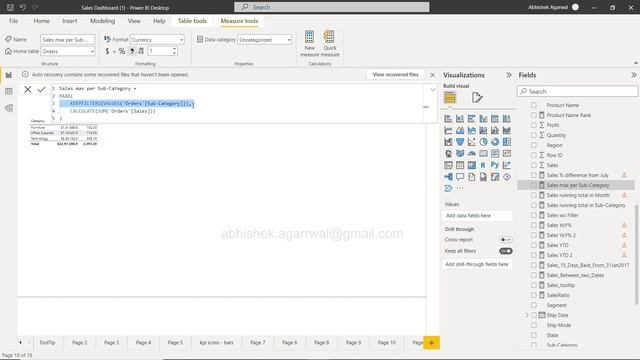Collapse the Fields pane
Viewport: 640px width, 360px height.
pos(633,75)
